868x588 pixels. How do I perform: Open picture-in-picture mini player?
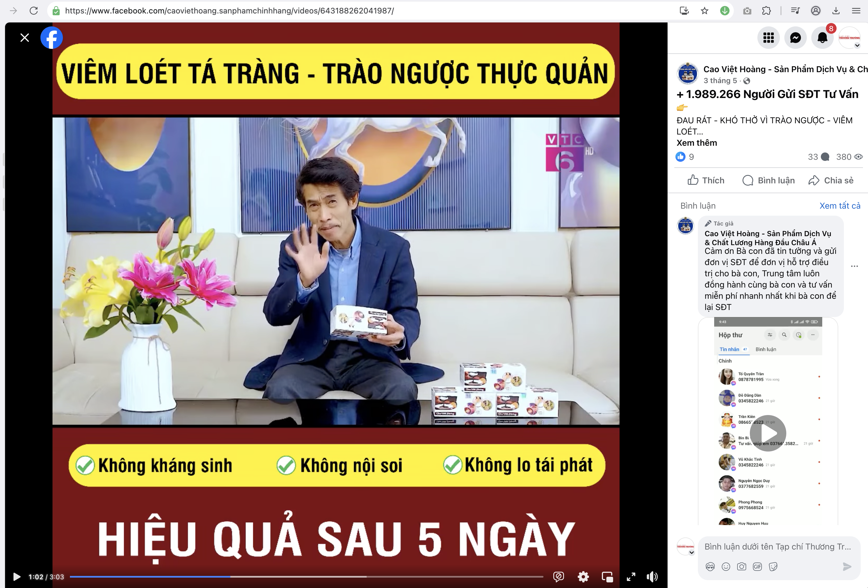click(x=607, y=577)
